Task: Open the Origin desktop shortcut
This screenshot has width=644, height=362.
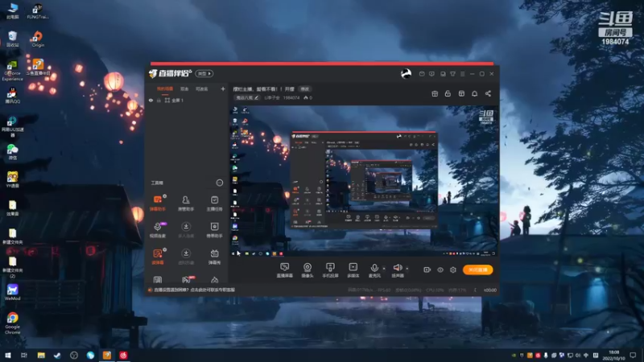Action: pyautogui.click(x=38, y=39)
